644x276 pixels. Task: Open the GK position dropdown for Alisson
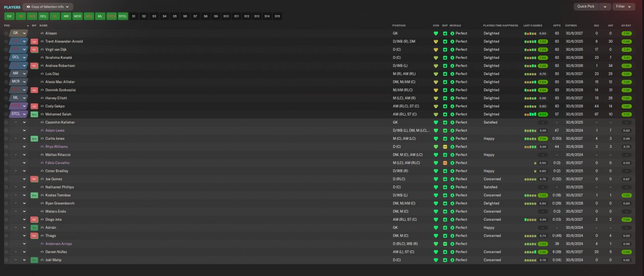coord(24,33)
